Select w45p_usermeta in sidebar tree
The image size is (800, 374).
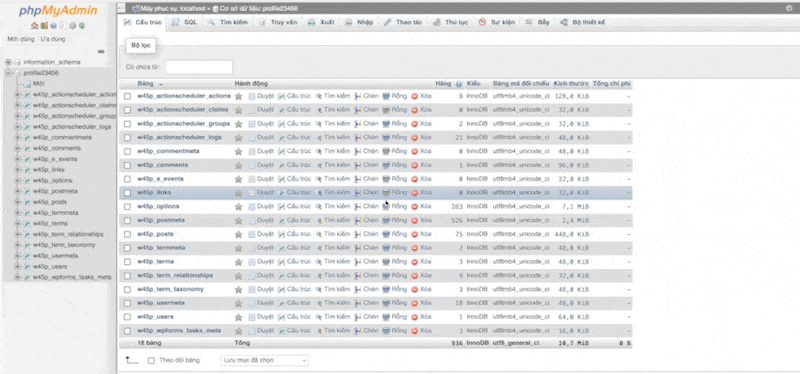(56, 256)
